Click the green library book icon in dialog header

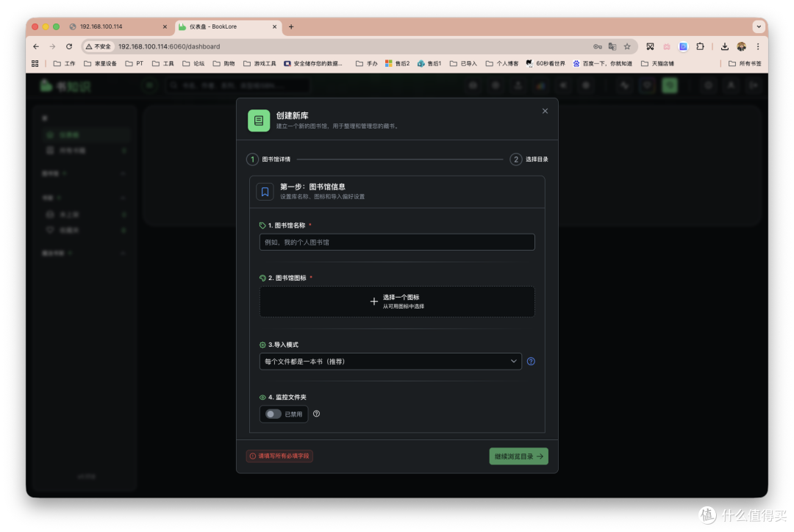pyautogui.click(x=259, y=121)
